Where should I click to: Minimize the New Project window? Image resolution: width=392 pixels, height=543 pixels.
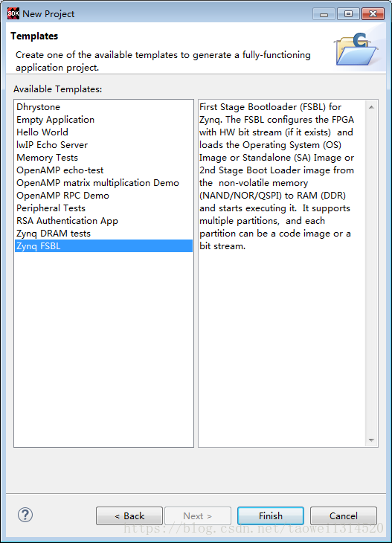coord(324,14)
